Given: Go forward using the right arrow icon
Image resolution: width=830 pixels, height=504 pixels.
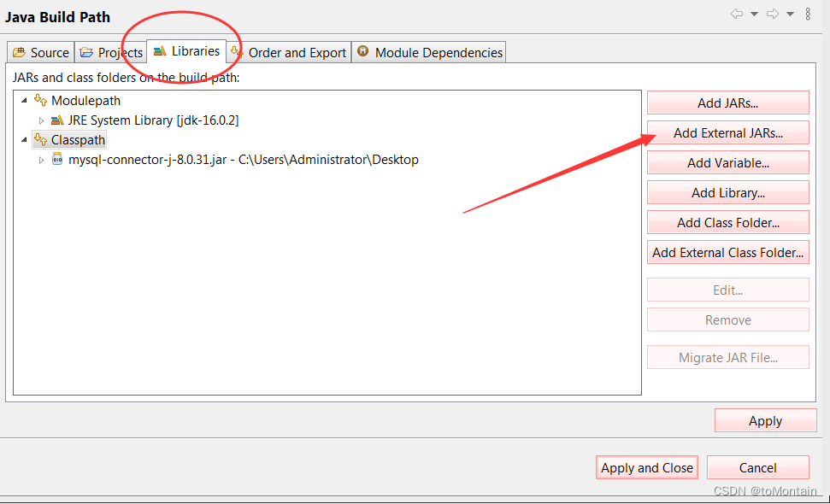Looking at the screenshot, I should pyautogui.click(x=773, y=14).
